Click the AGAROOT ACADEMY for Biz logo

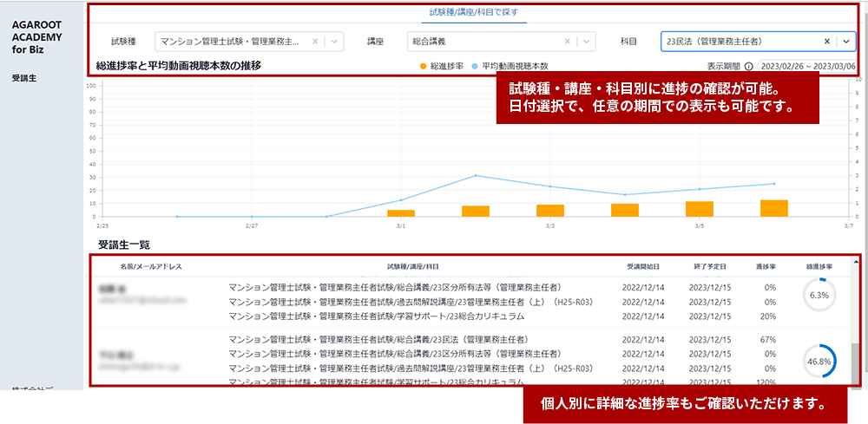36,38
